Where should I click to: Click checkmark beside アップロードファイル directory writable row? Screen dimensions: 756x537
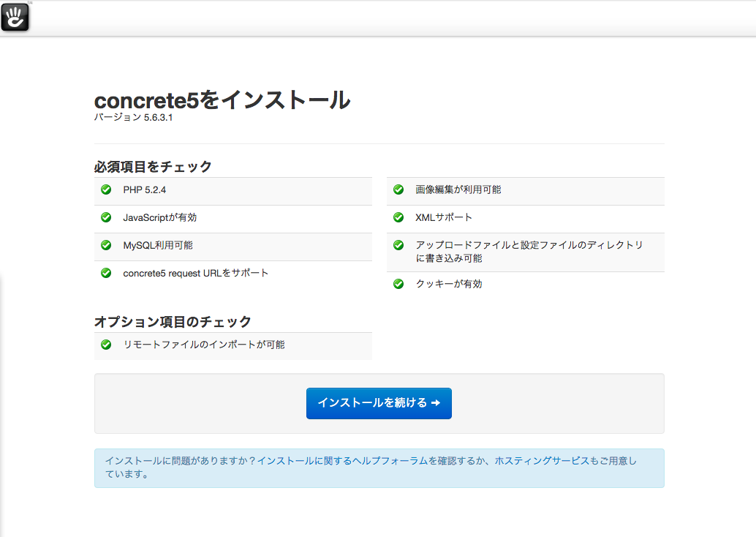(x=398, y=245)
